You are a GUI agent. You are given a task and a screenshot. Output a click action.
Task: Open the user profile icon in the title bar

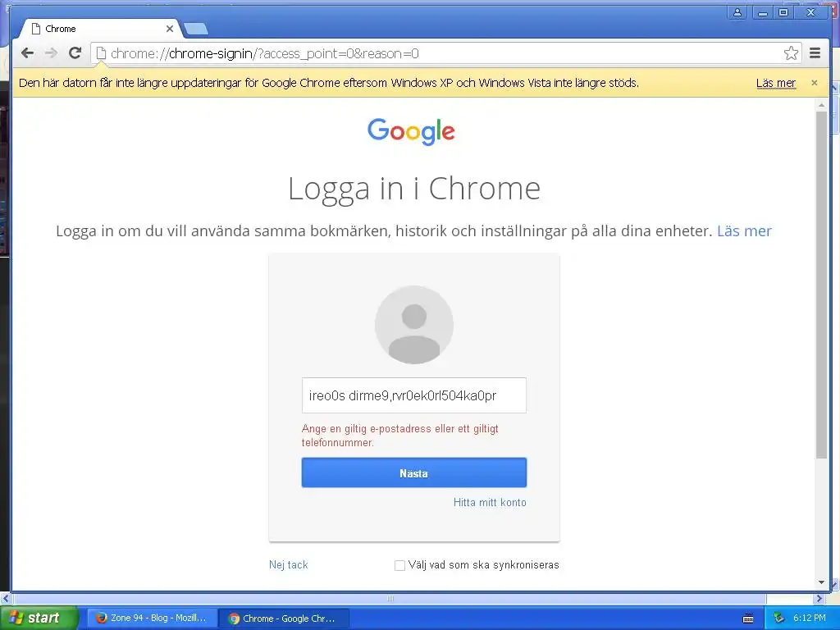pos(737,11)
